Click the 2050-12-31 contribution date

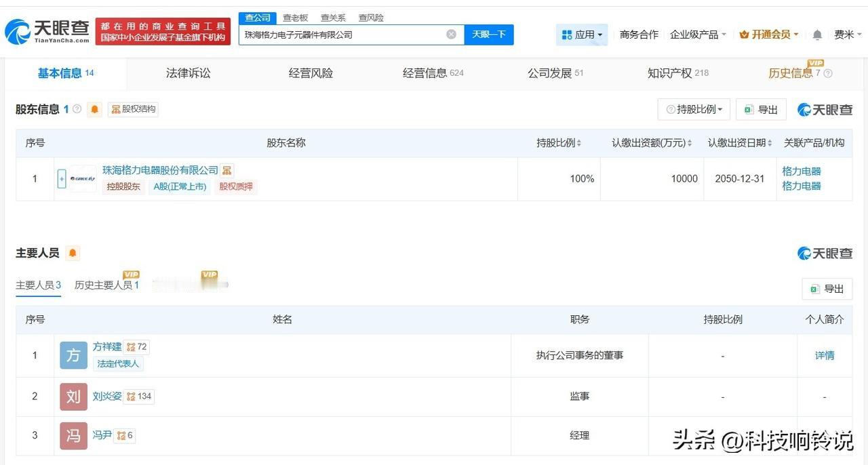point(740,179)
